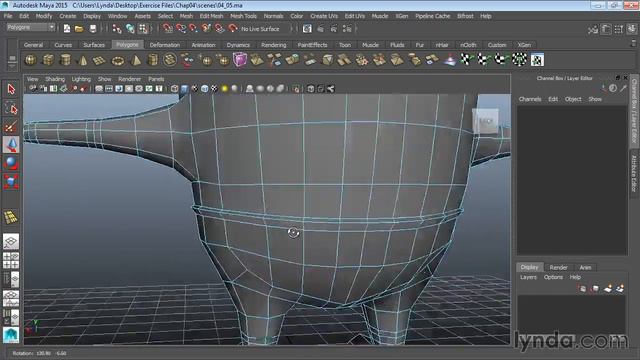The image size is (640, 360).
Task: Switch to the Rendering shelf tab
Action: pos(273,45)
